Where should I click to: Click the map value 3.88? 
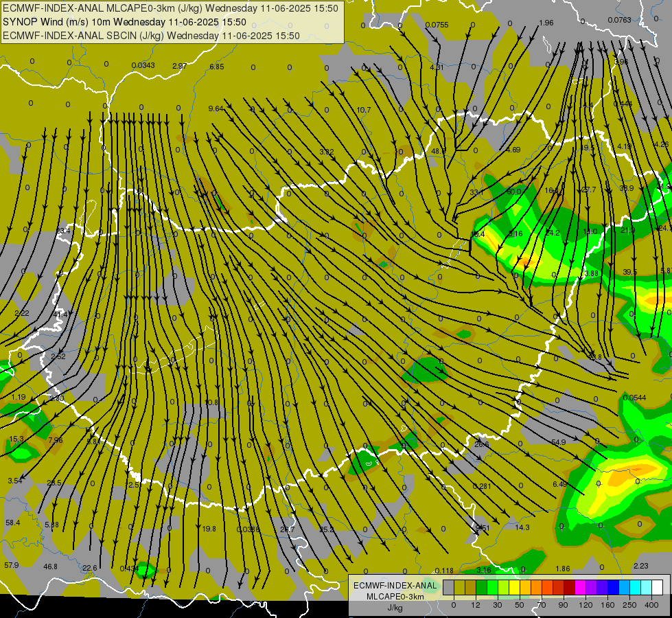[591, 273]
